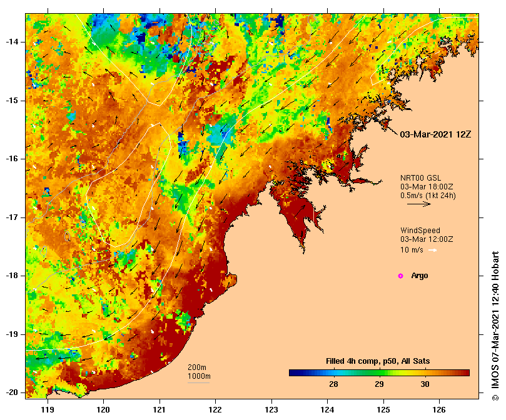Click the latitude label -18
This screenshot has height=420, width=506.
tap(12, 276)
